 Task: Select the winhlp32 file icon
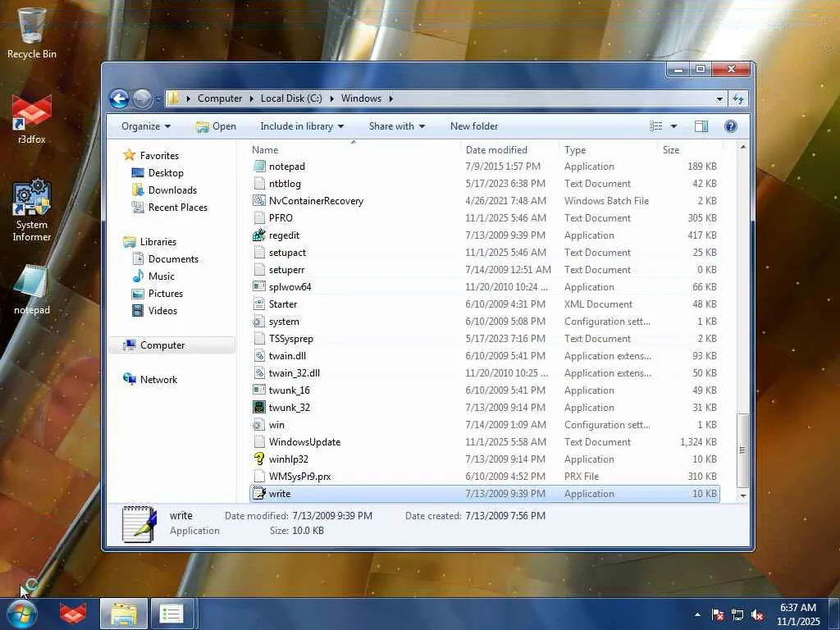pyautogui.click(x=259, y=459)
